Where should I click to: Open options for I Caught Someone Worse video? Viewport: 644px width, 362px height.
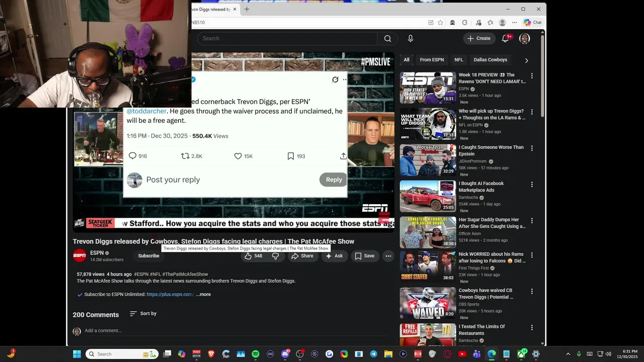click(532, 148)
